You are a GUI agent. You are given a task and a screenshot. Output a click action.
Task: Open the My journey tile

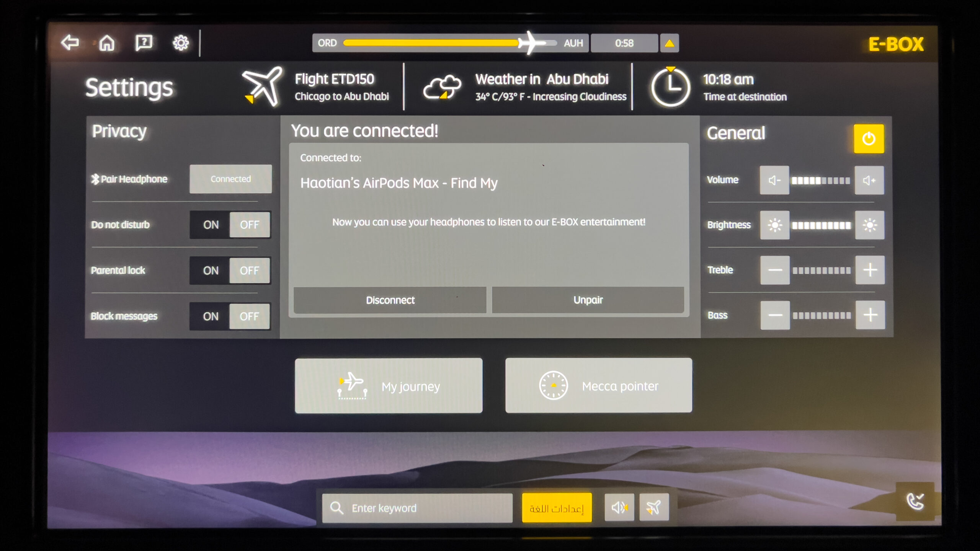pos(389,386)
